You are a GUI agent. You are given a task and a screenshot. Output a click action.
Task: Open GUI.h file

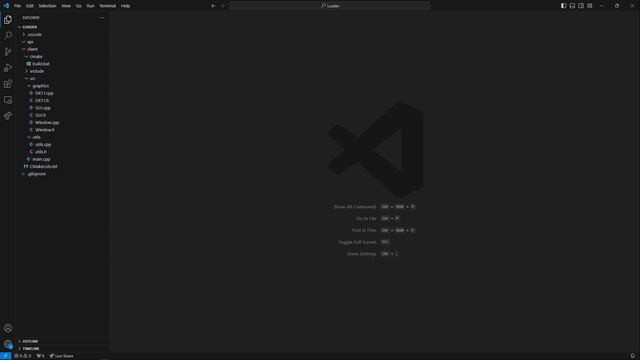click(63, 115)
